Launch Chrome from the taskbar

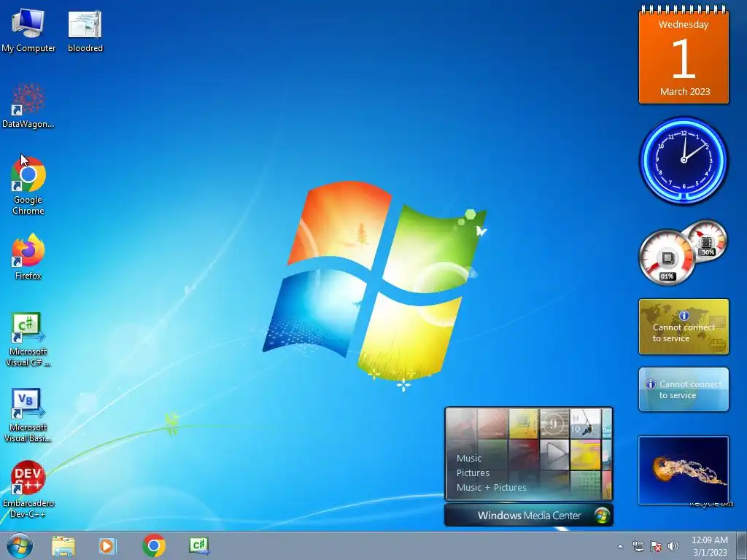coord(153,545)
